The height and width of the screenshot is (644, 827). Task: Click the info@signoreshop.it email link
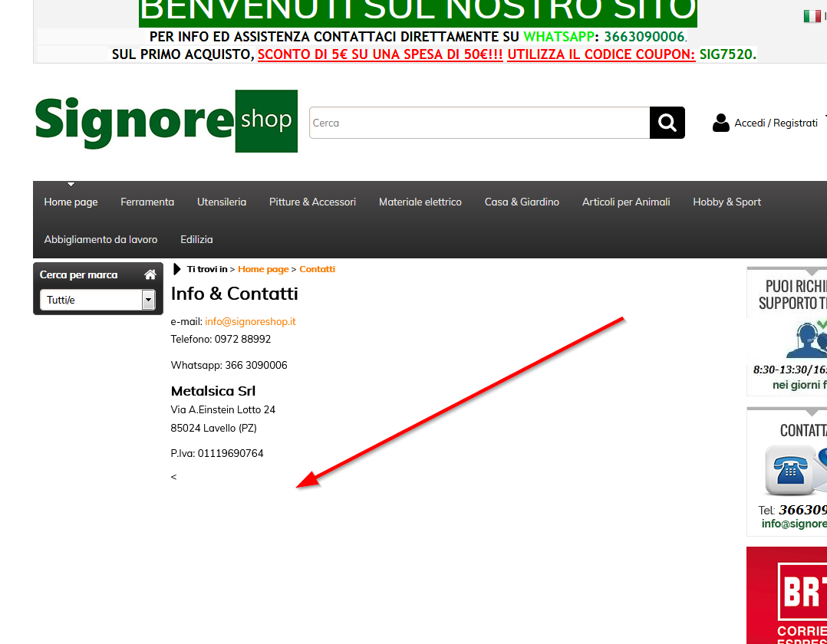(250, 321)
